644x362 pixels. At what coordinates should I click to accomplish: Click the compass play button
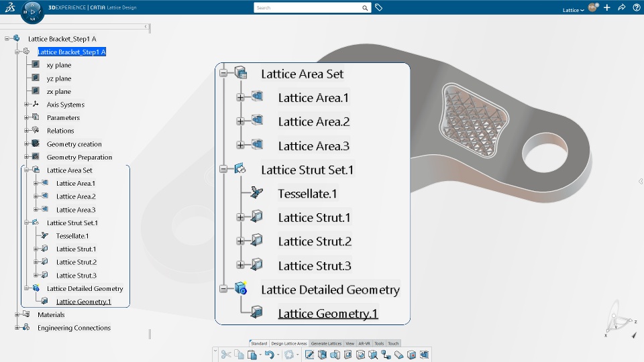pyautogui.click(x=32, y=12)
